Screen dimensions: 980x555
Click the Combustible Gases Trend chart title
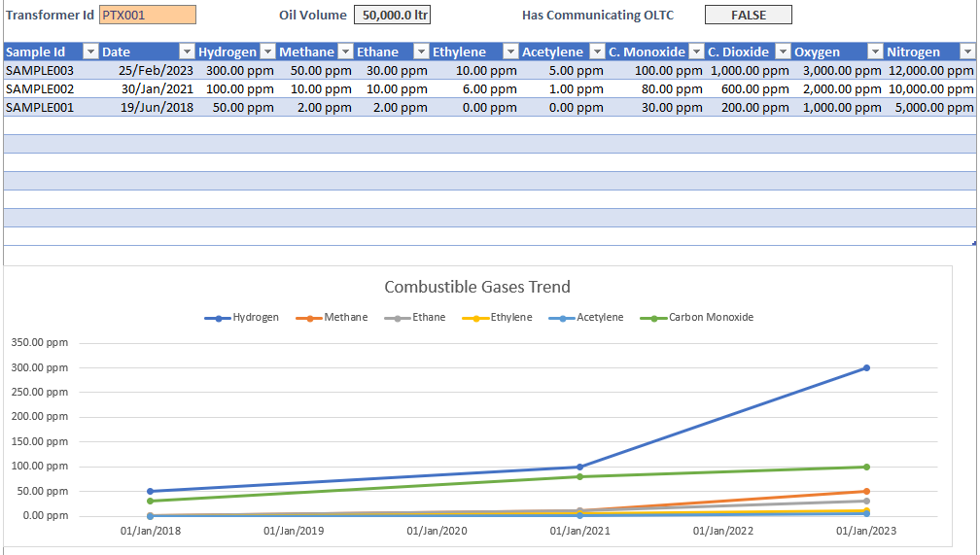(476, 287)
